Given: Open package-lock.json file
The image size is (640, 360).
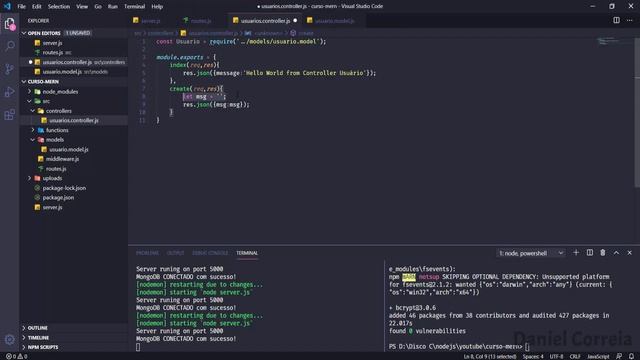Looking at the screenshot, I should pos(64,188).
